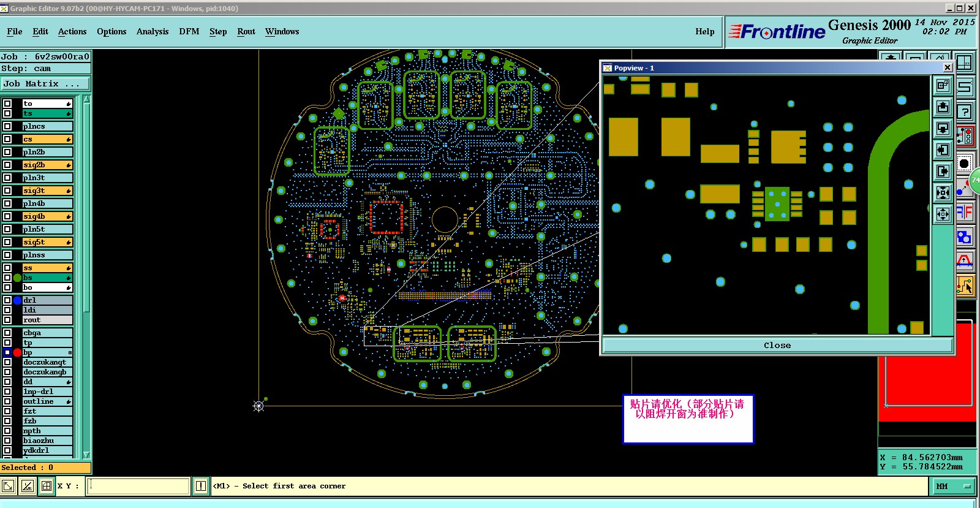Click the plnss layer name
Screen dimensions: 980x508
[x=47, y=255]
